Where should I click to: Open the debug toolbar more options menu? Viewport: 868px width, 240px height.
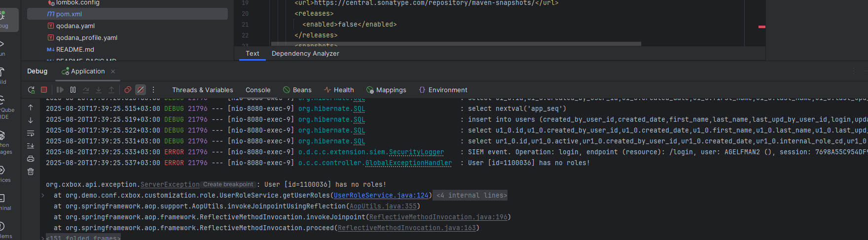(x=153, y=90)
